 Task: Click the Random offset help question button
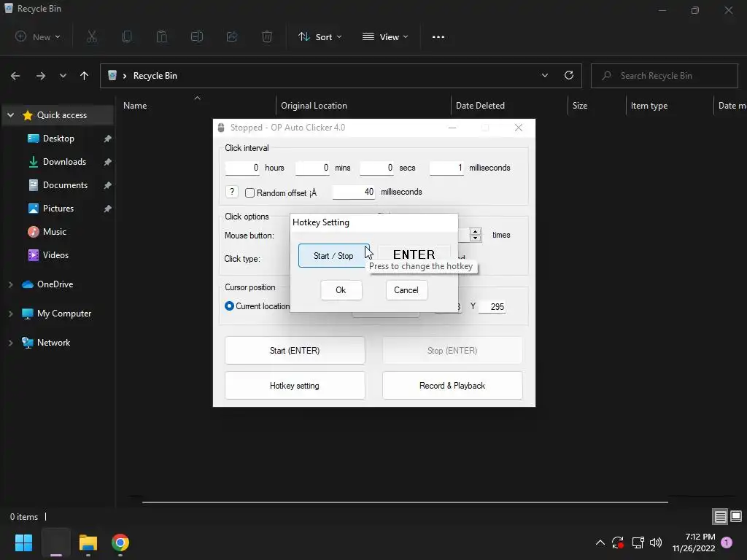point(231,192)
